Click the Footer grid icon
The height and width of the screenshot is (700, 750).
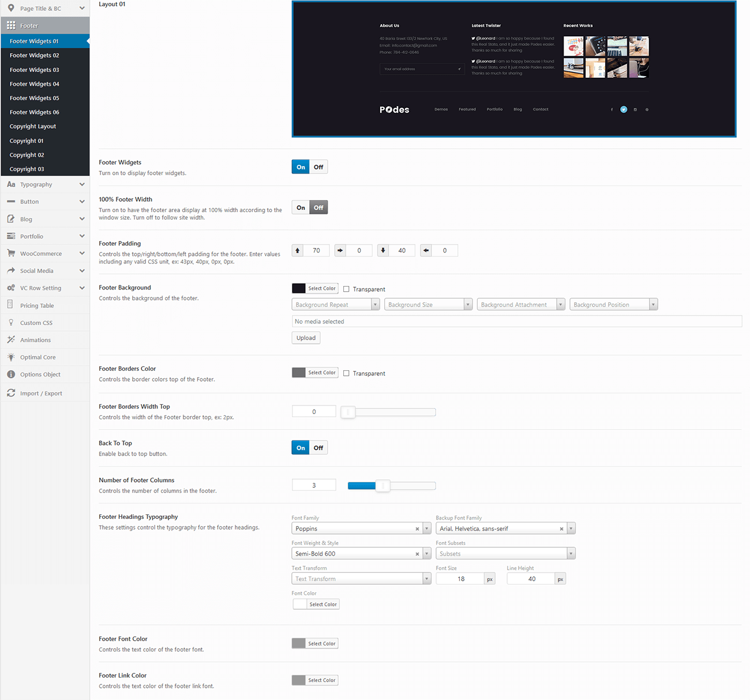(x=11, y=25)
